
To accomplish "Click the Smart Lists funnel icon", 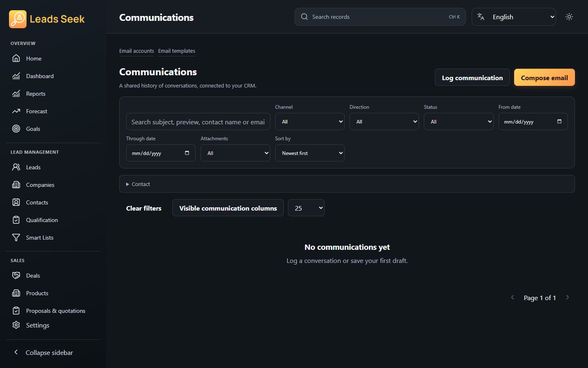I will [x=16, y=238].
